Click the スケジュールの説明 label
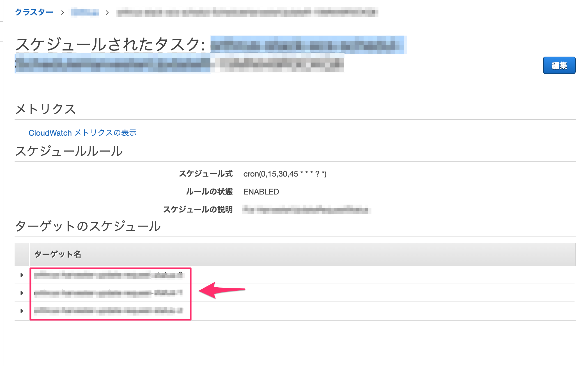The height and width of the screenshot is (366, 588). coord(198,210)
